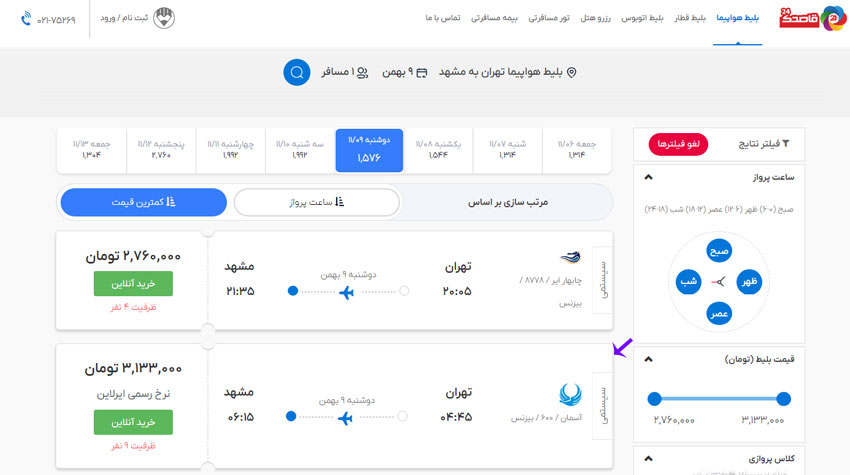Select the شب (night) time filter
The width and height of the screenshot is (850, 475).
(688, 281)
